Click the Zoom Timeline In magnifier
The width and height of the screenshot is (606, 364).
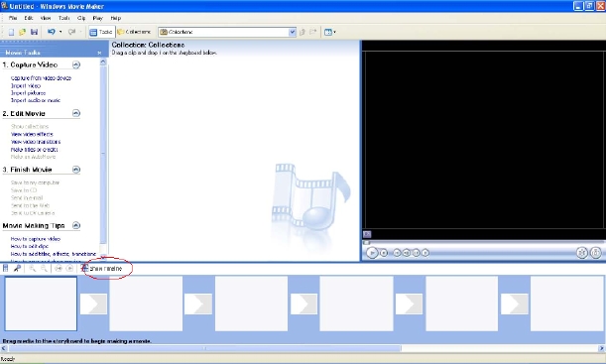pos(33,268)
